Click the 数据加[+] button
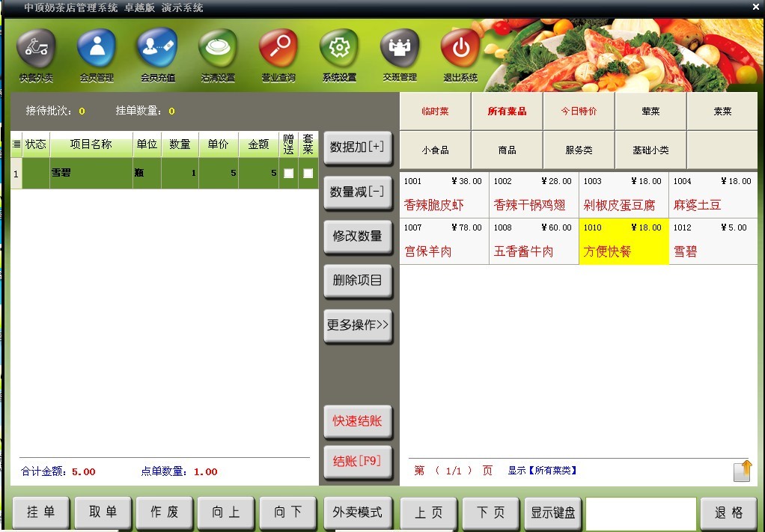 point(358,147)
